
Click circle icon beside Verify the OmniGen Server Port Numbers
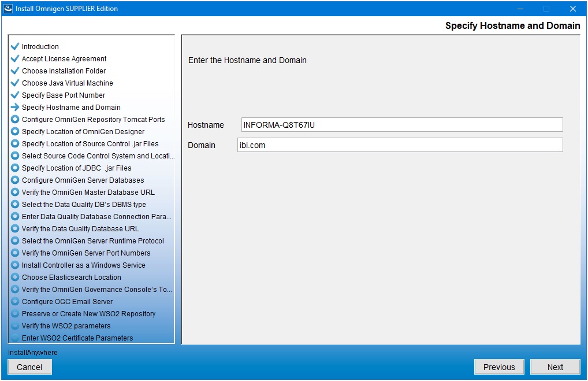15,253
